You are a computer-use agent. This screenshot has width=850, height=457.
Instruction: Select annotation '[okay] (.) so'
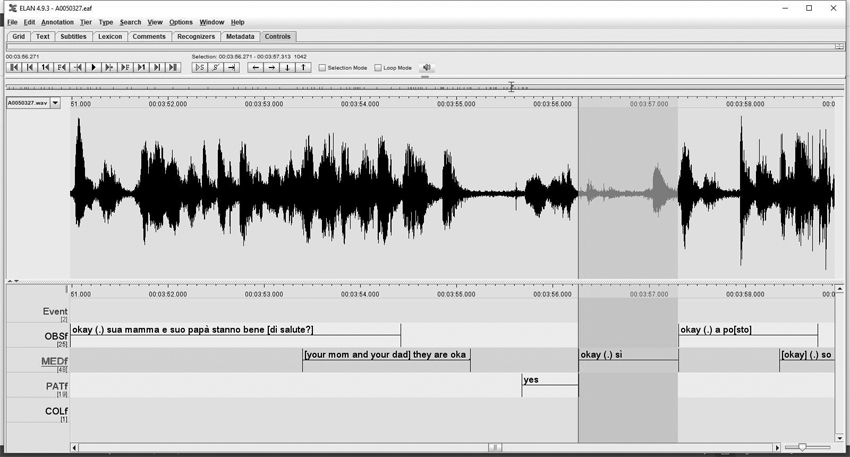807,355
